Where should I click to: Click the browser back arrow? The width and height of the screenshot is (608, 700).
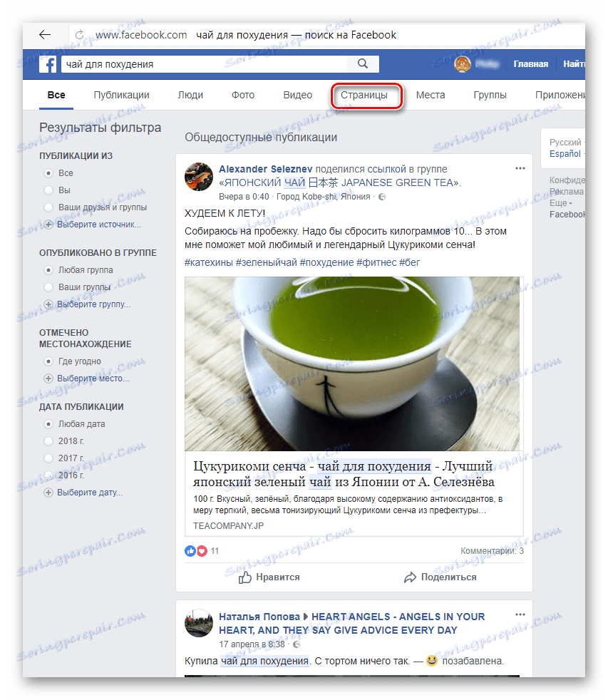click(44, 34)
